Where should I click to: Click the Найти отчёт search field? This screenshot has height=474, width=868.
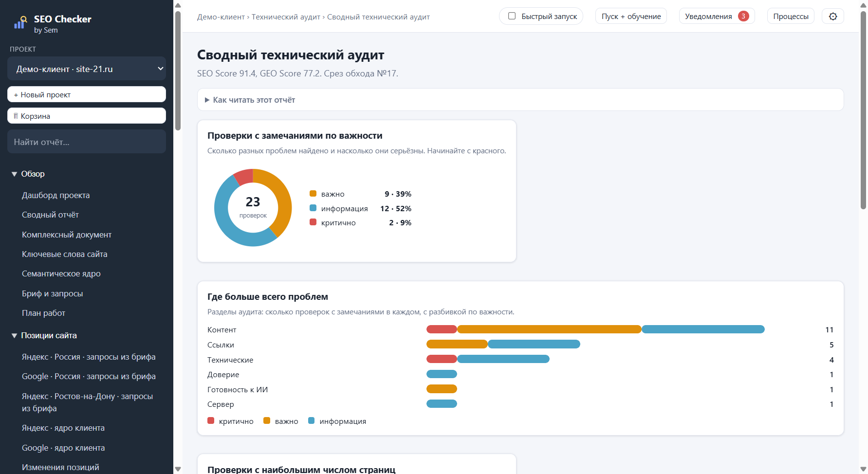tap(87, 142)
